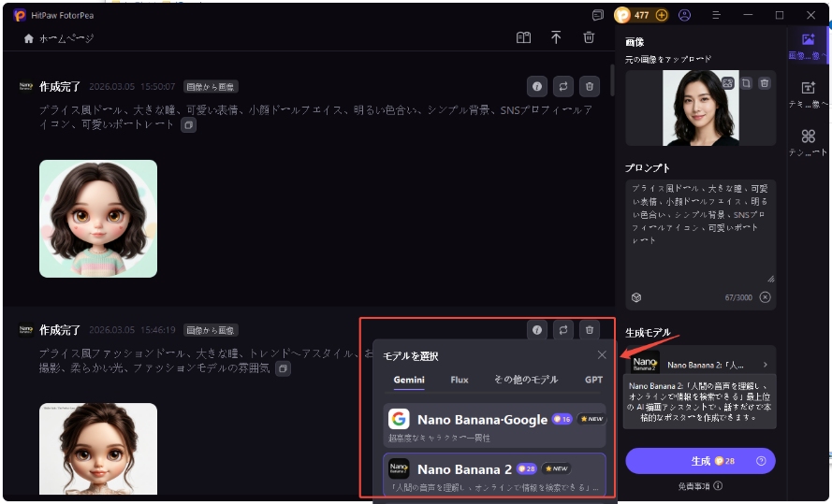Image resolution: width=832 pixels, height=504 pixels.
Task: Delete all records with top trash icon
Action: [x=589, y=37]
